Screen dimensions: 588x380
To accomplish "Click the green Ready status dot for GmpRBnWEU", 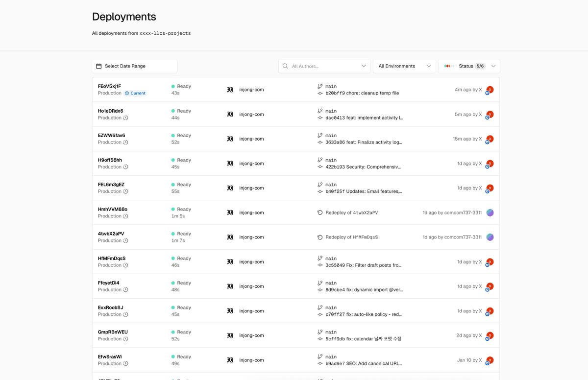I will (173, 332).
